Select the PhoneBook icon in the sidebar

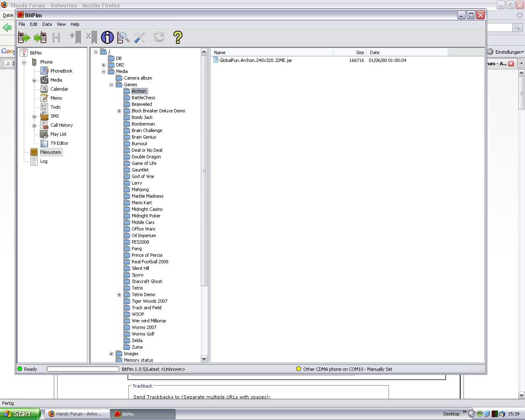(44, 71)
